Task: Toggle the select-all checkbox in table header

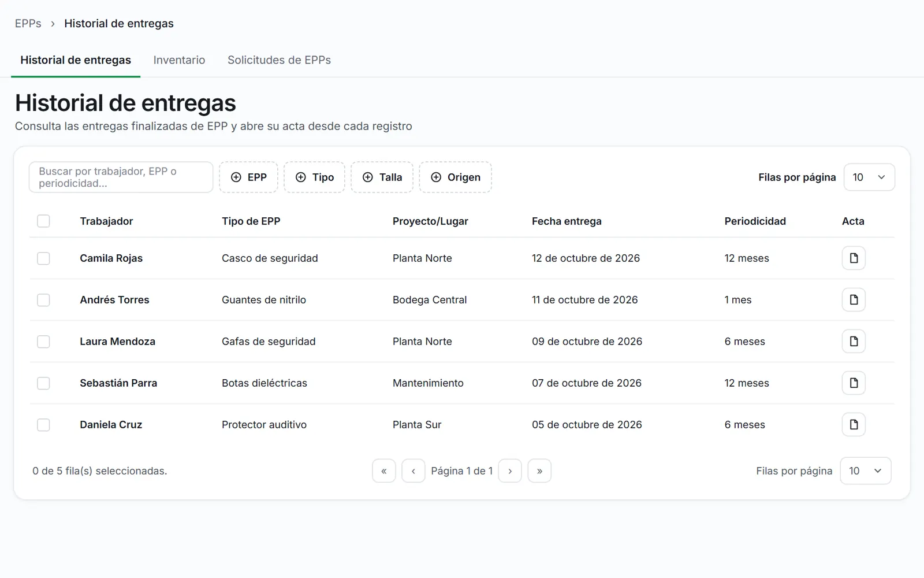Action: click(x=43, y=221)
